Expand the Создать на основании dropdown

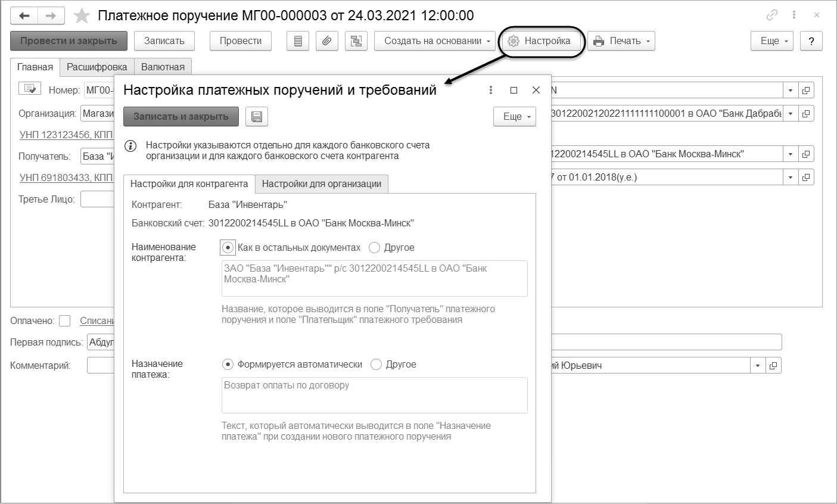pyautogui.click(x=435, y=41)
